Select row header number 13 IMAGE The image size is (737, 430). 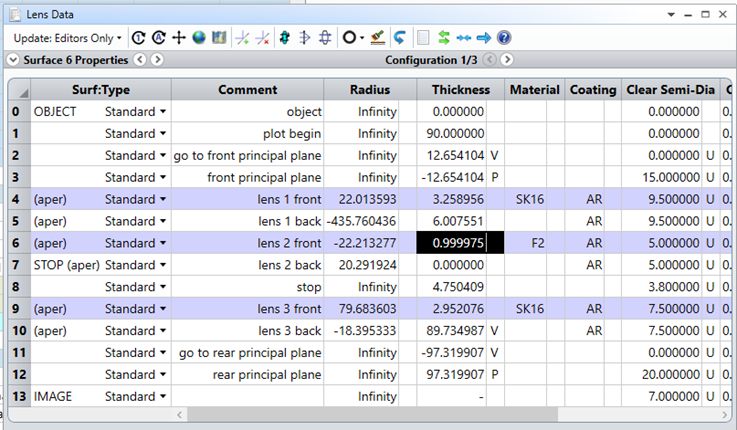[x=19, y=396]
